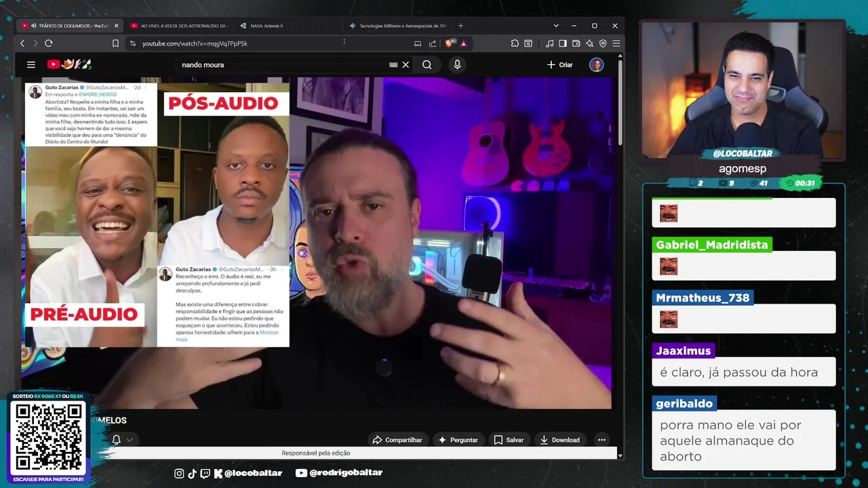
Task: Run the YouTube search with magnifier button
Action: [427, 65]
